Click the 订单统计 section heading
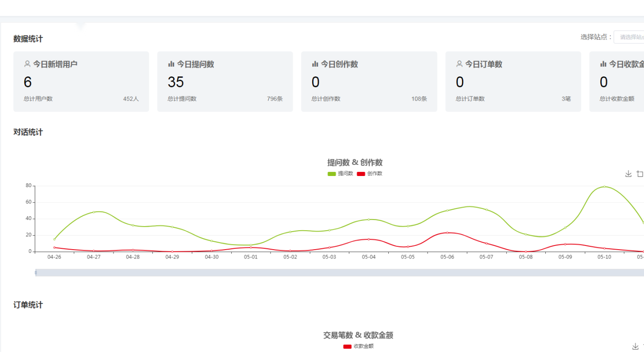 tap(28, 305)
